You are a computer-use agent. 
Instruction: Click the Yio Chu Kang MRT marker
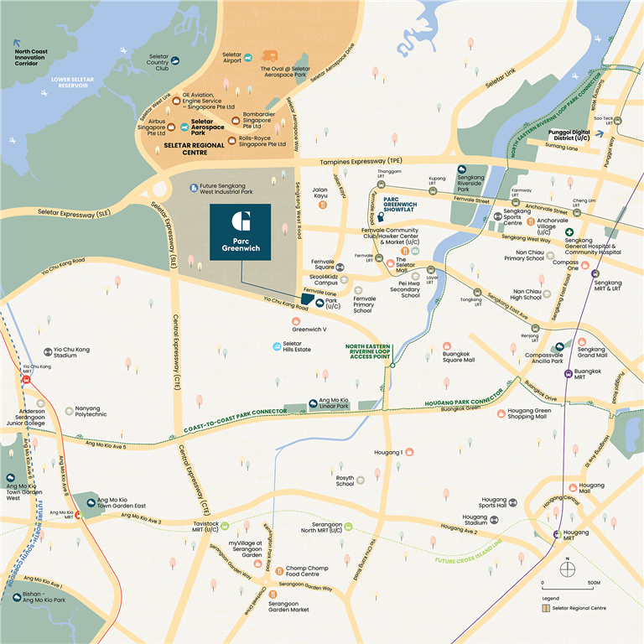tap(26, 380)
